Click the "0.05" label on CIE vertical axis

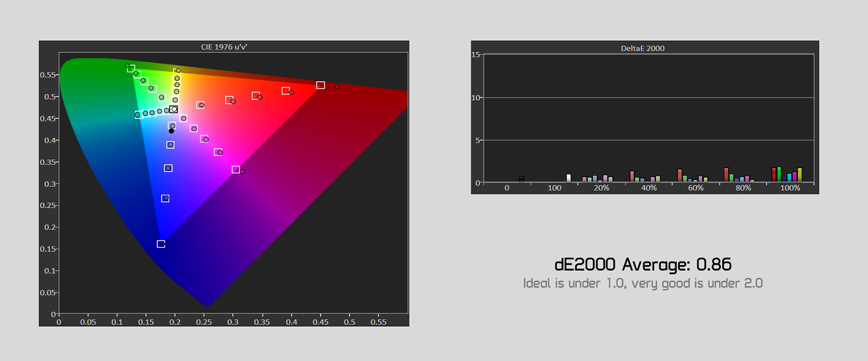click(x=47, y=292)
